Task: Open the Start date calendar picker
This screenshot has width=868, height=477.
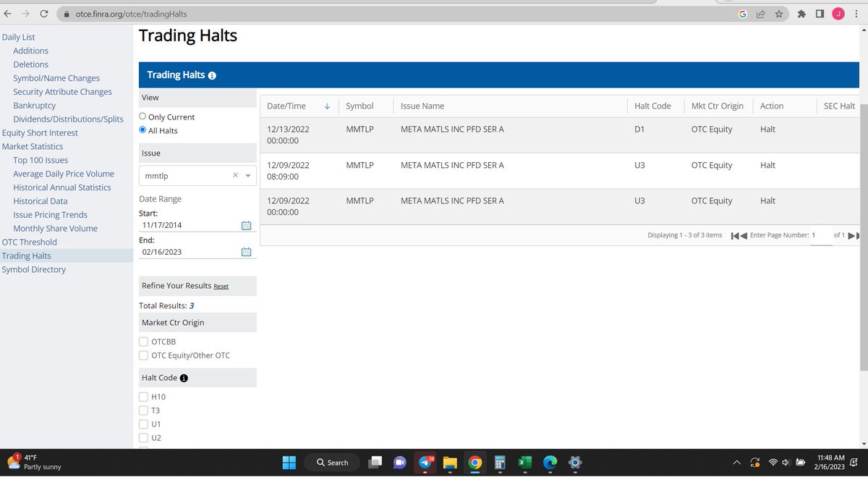Action: [246, 225]
